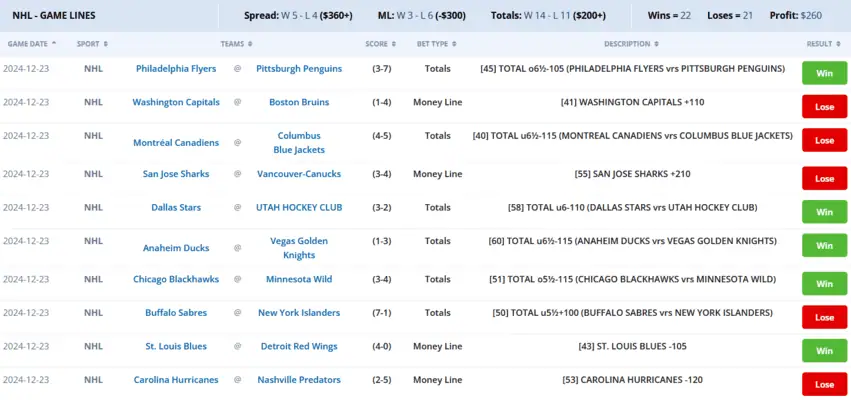This screenshot has width=851, height=400.
Task: Select ST. LOUIS BLUES -105 description
Action: tap(632, 347)
